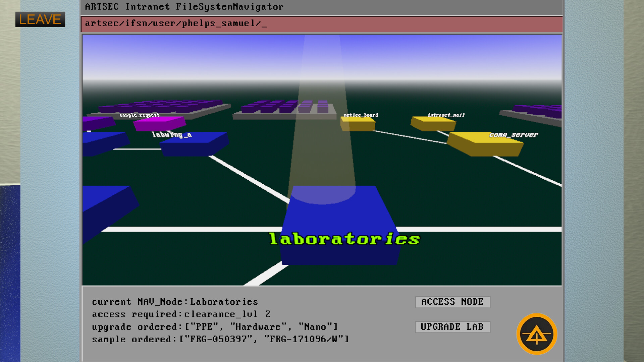Image resolution: width=644 pixels, height=362 pixels.
Task: Click the upgrade ordered PPE Hardware Nano line
Action: point(215,327)
